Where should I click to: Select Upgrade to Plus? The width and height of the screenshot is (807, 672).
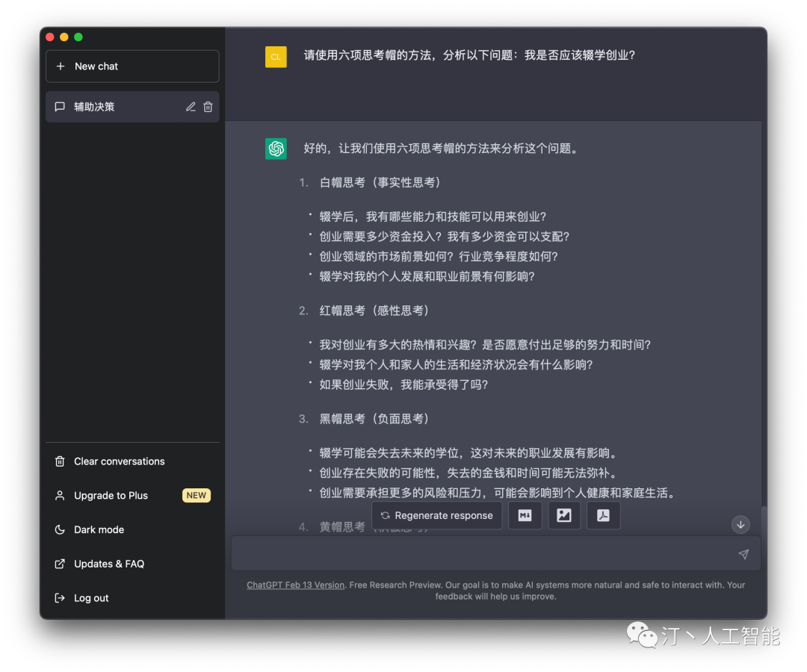[132, 496]
